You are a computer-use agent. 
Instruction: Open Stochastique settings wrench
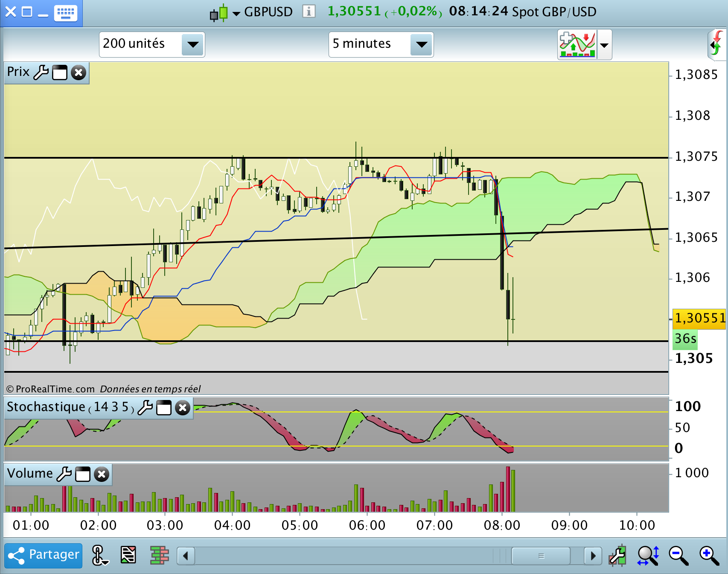click(145, 408)
